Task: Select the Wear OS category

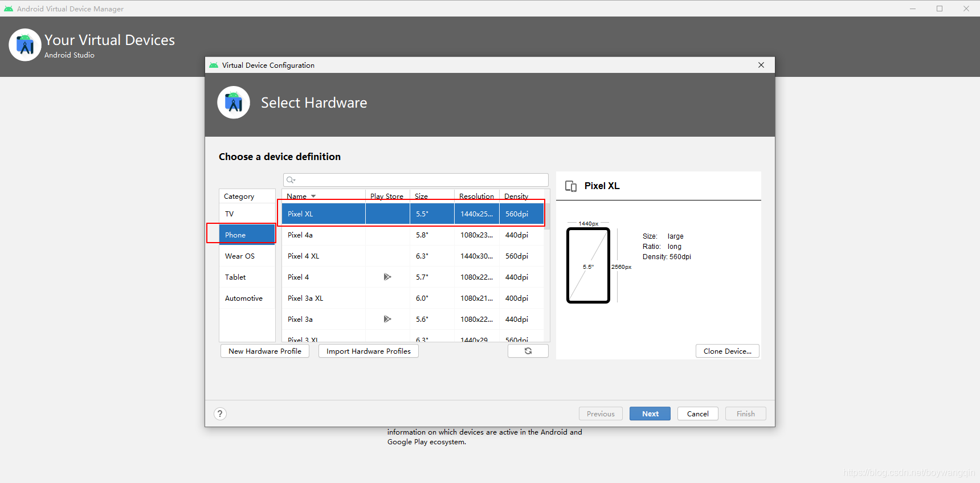Action: [247, 256]
